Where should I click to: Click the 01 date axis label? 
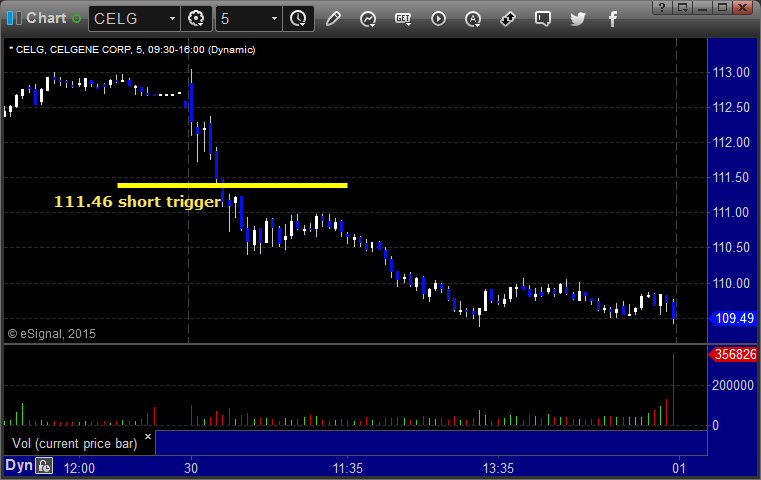coord(679,468)
